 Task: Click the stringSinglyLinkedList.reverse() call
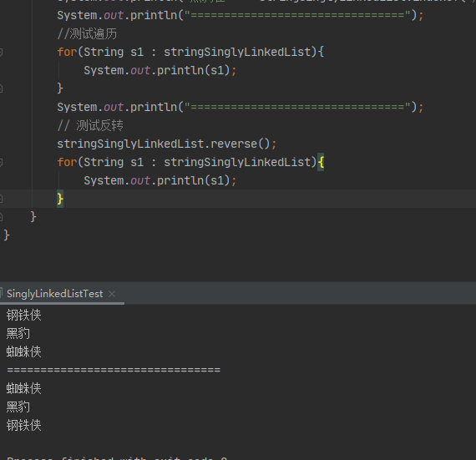167,144
